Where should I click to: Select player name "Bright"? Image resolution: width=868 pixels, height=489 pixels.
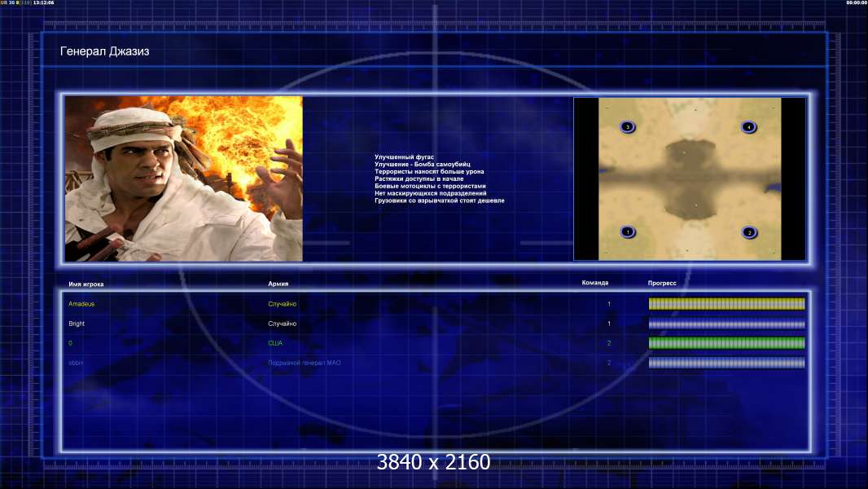77,324
